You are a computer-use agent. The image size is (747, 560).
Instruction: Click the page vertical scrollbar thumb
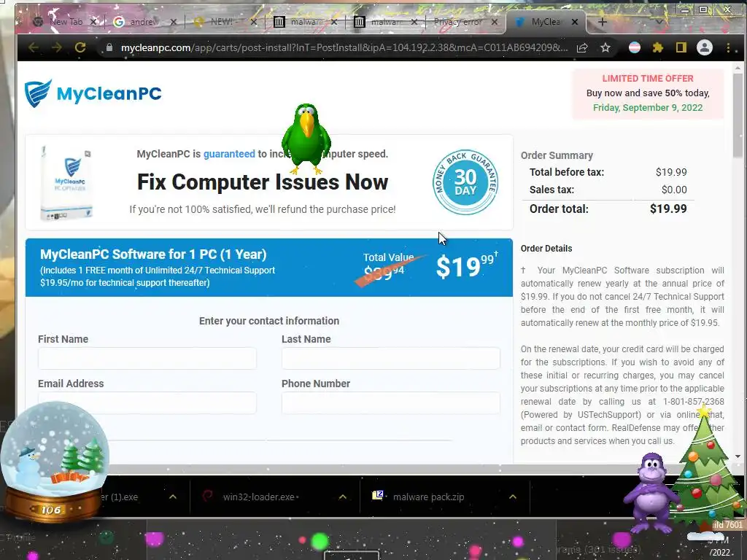[738, 116]
